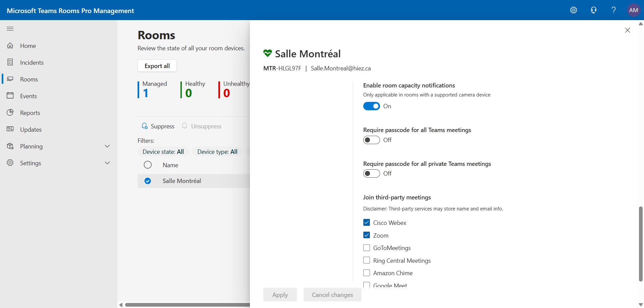Open the Device state filter dropdown
The width and height of the screenshot is (644, 308).
[163, 152]
